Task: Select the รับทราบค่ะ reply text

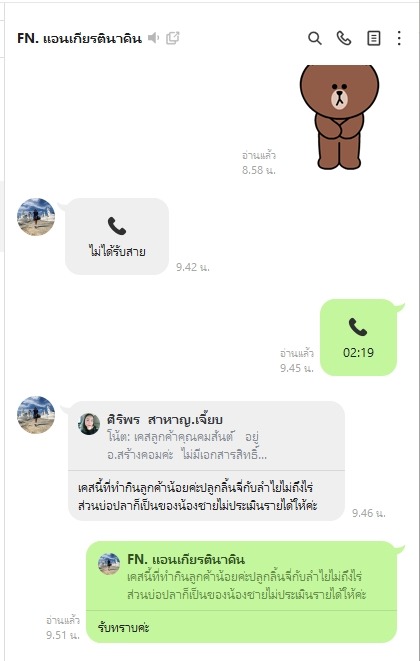Action: (x=124, y=627)
